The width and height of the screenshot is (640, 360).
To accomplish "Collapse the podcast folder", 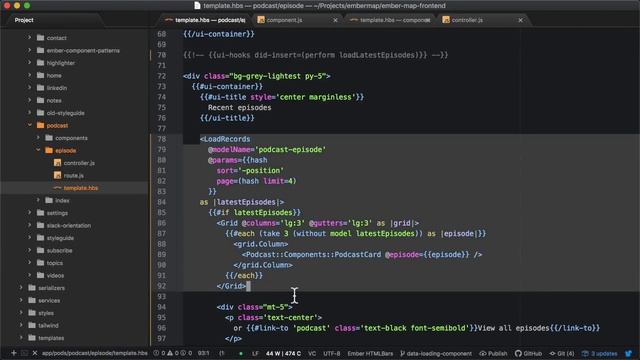I will [29, 125].
